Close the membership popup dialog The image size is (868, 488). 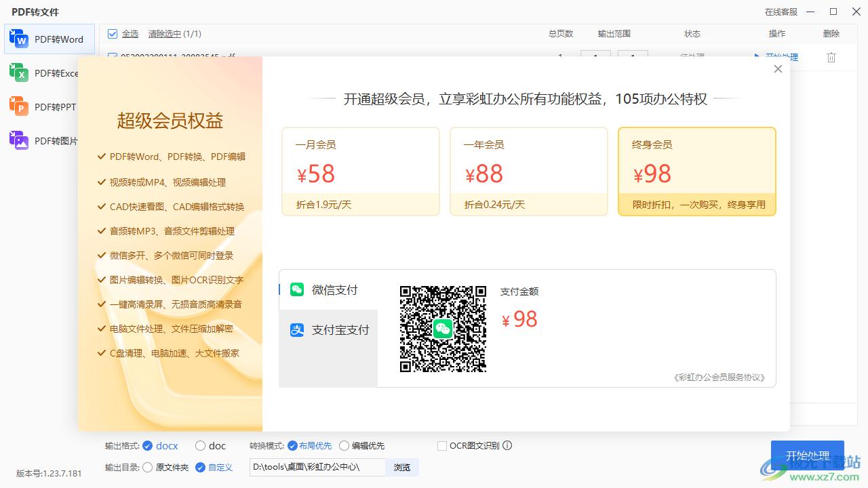click(778, 69)
